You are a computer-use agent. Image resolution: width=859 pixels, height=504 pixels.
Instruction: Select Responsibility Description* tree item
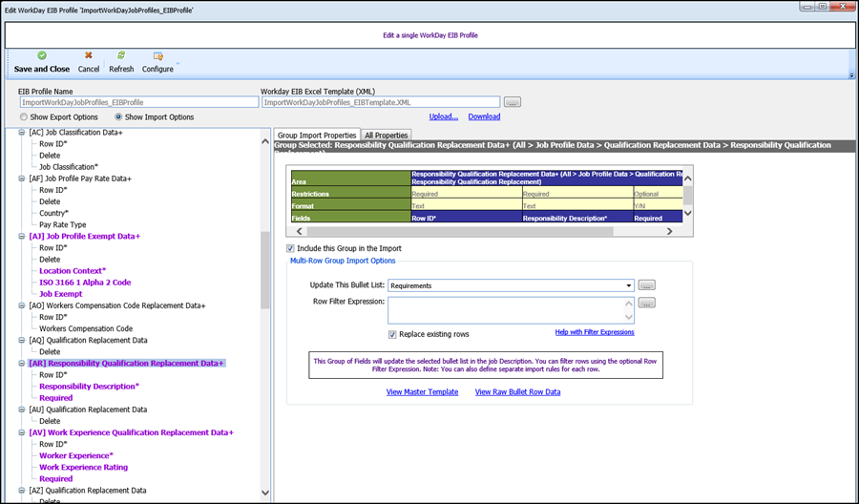[x=90, y=387]
